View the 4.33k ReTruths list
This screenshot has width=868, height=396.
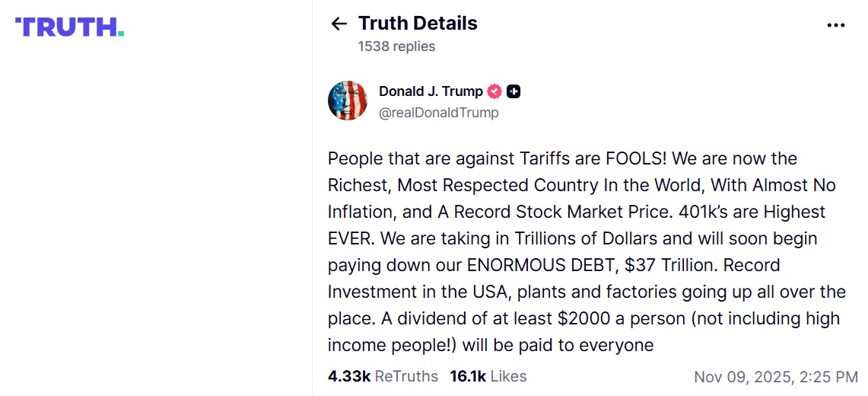[x=383, y=376]
